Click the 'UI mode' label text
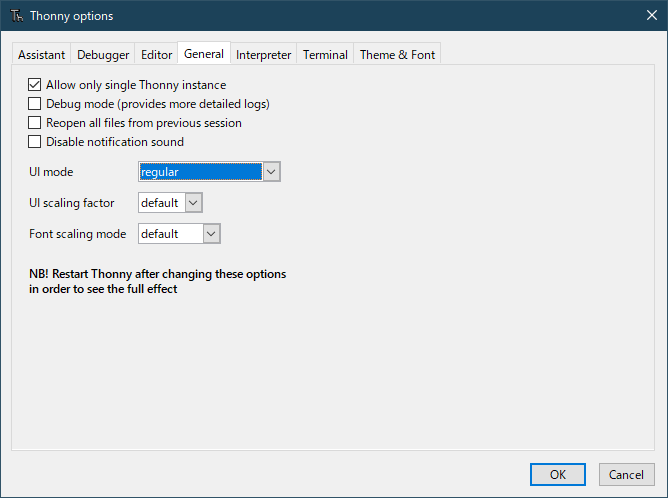 click(x=51, y=172)
